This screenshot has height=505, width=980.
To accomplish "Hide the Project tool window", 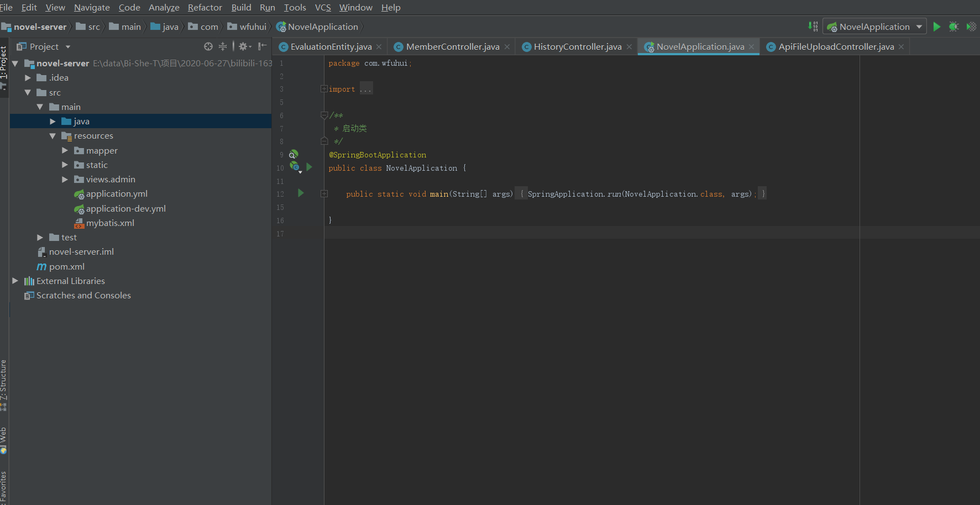I will click(x=263, y=46).
